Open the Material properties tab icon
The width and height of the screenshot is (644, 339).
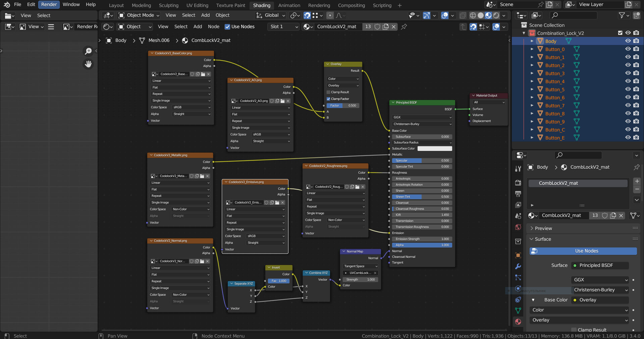tap(518, 322)
